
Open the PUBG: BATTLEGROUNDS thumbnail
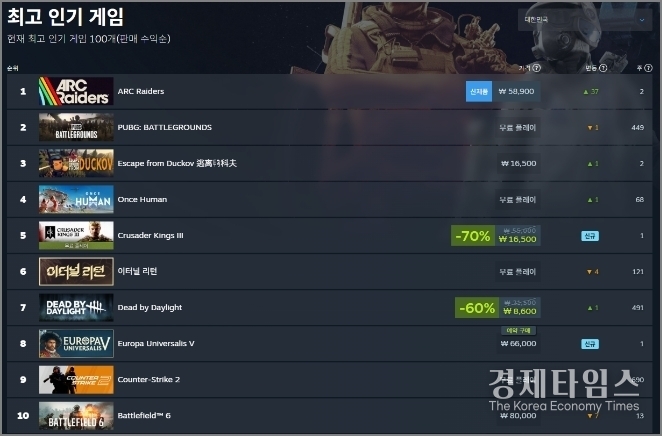76,127
